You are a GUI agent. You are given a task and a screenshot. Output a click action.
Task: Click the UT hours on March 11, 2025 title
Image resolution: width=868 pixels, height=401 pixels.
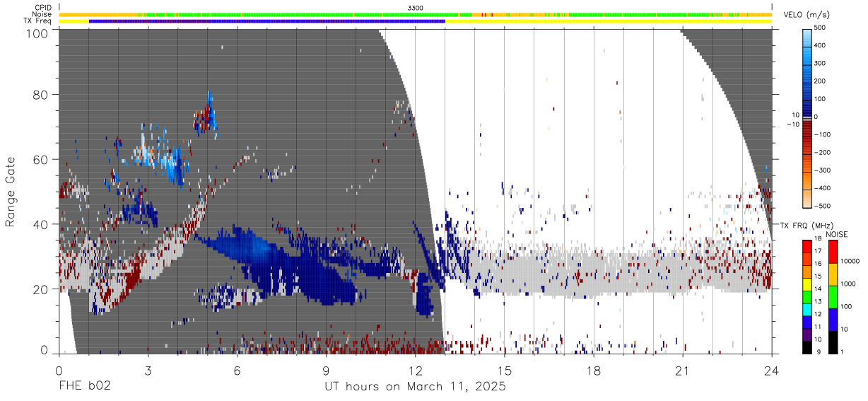coord(415,387)
